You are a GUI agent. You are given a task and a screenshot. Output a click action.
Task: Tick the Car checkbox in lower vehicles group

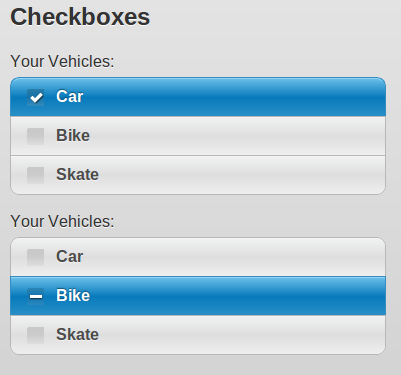point(36,257)
